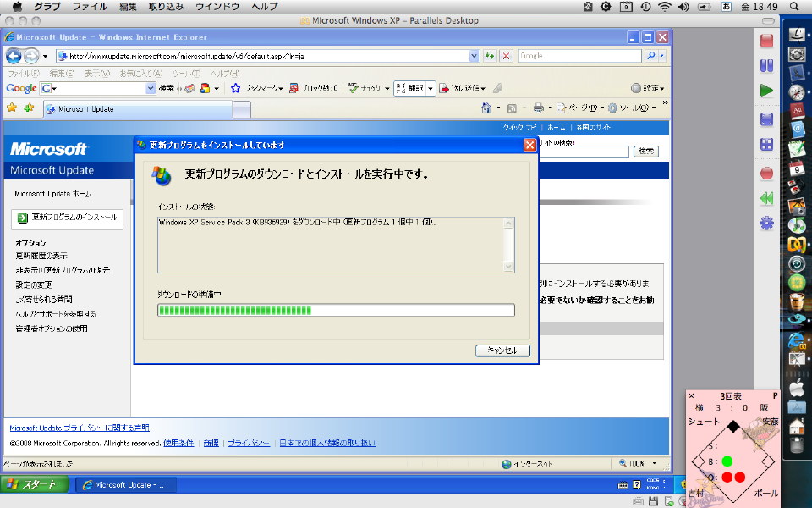
Task: Open Time Machine icon in the Dock
Action: (797, 263)
